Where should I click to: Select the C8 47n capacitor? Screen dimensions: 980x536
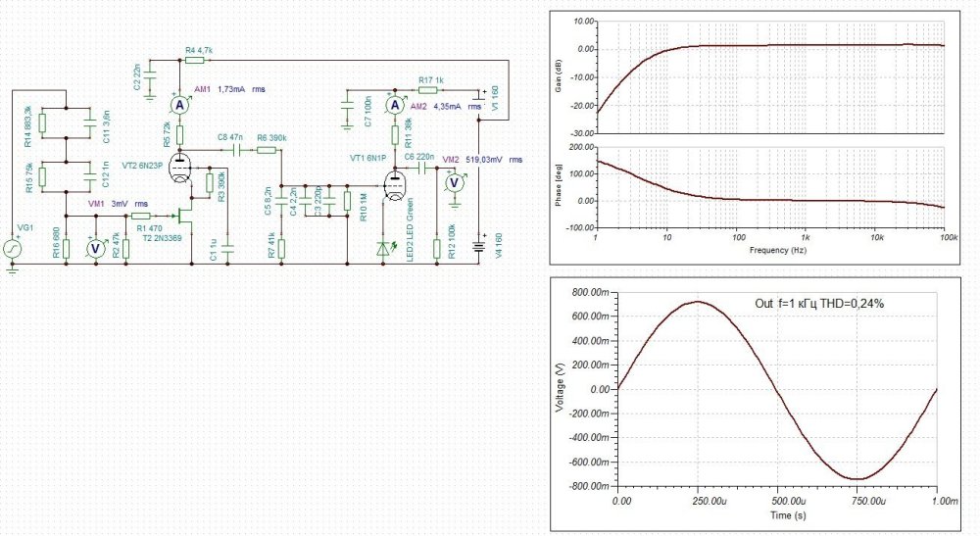click(238, 151)
